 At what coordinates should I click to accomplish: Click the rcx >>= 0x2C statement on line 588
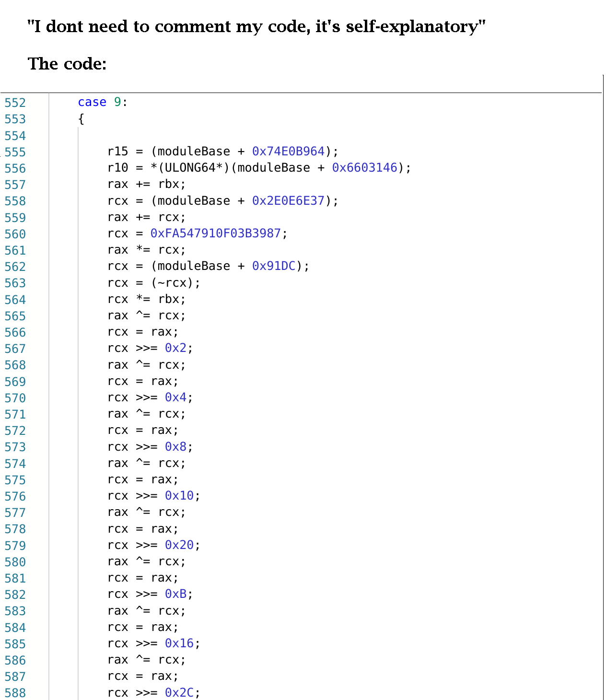pos(154,693)
